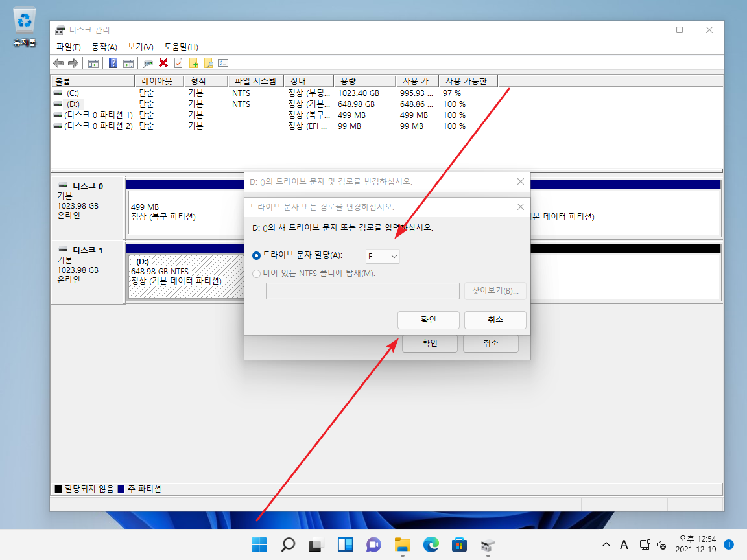Click the red X delete icon
747x560 pixels.
click(x=163, y=63)
